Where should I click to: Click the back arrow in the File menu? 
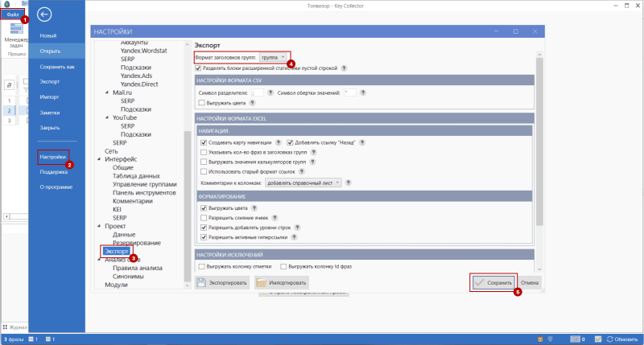(x=45, y=14)
